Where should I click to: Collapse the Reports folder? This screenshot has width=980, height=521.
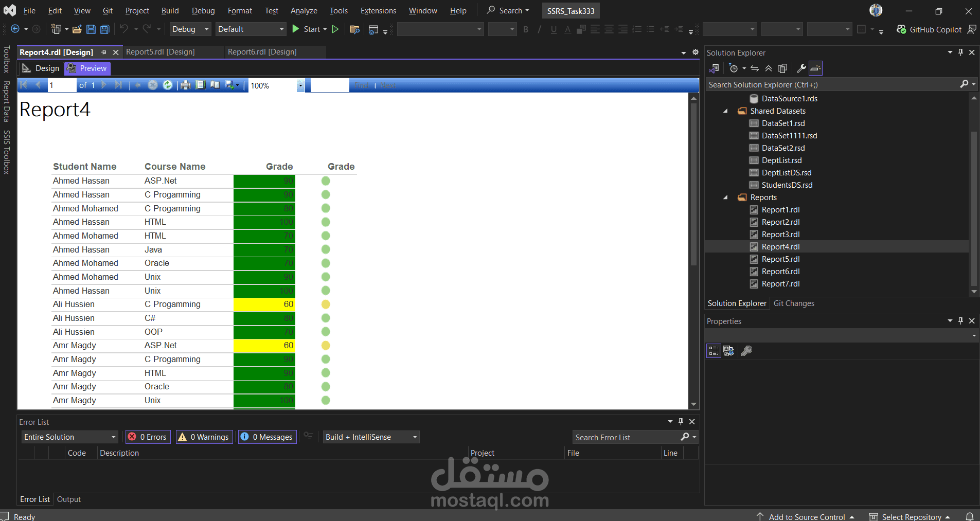coord(725,197)
